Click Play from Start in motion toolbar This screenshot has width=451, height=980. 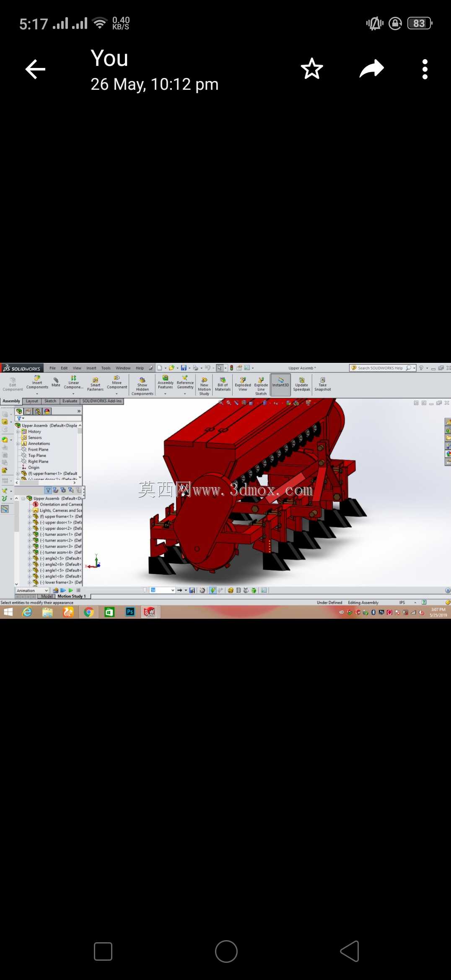63,590
